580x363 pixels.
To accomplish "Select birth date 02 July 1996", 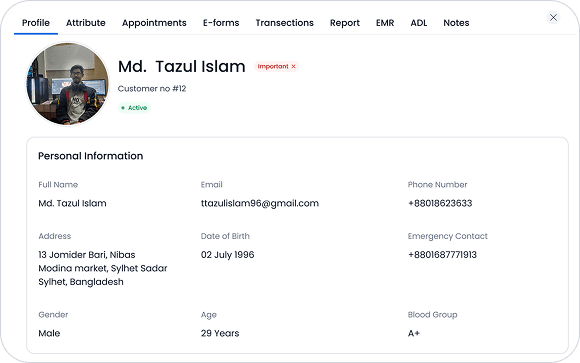I will click(227, 255).
